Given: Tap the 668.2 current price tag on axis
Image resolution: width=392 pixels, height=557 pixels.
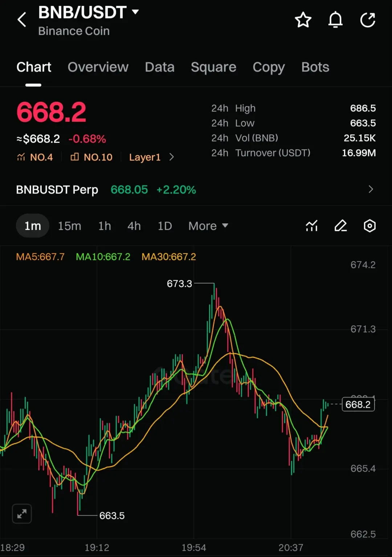Looking at the screenshot, I should [358, 404].
